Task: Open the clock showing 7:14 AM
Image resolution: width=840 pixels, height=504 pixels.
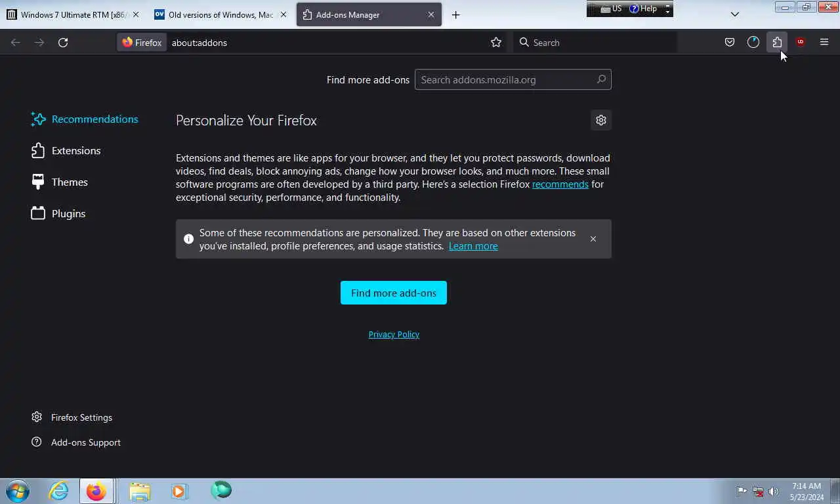Action: [807, 492]
